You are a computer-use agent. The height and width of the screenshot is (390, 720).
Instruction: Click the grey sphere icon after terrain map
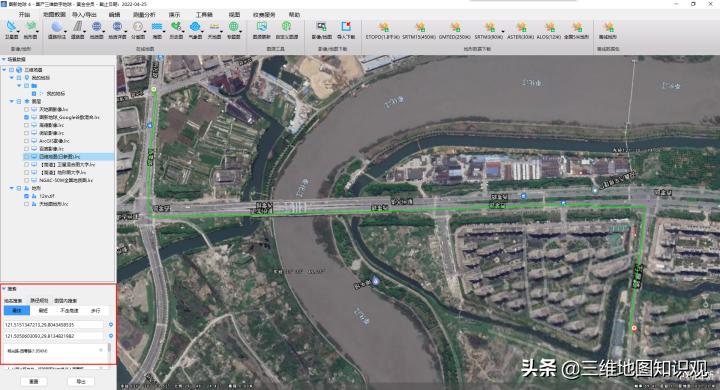(57, 27)
